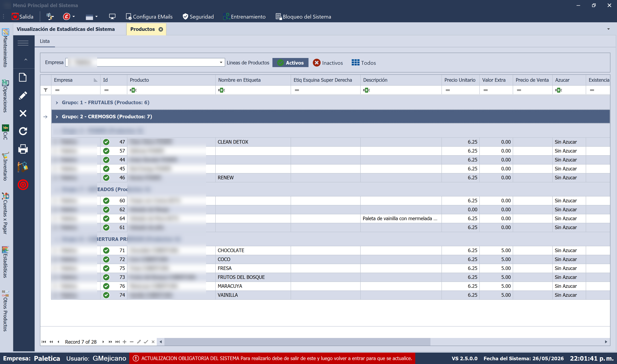This screenshot has height=364, width=617.
Task: Click the add record plus icon
Action: click(125, 342)
